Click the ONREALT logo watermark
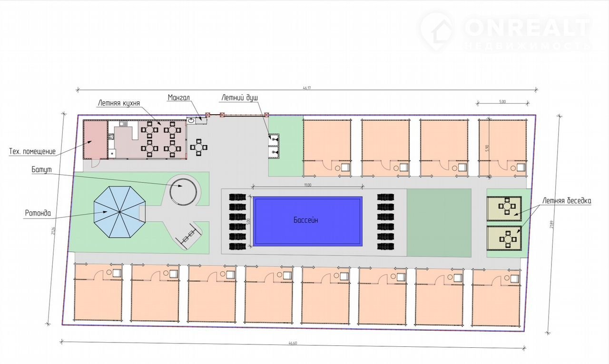The image size is (609, 364). click(505, 32)
